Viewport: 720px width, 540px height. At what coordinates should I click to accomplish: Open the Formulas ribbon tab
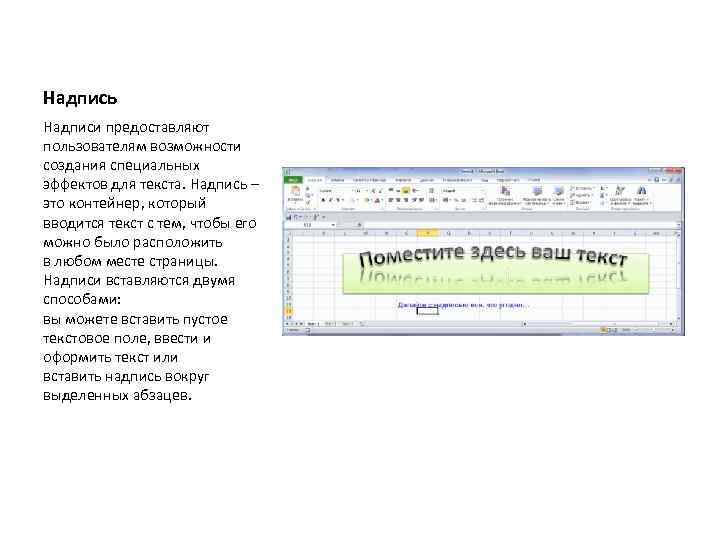point(403,180)
